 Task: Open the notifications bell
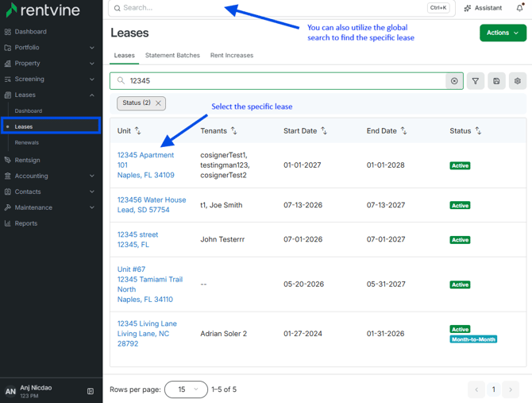click(520, 8)
